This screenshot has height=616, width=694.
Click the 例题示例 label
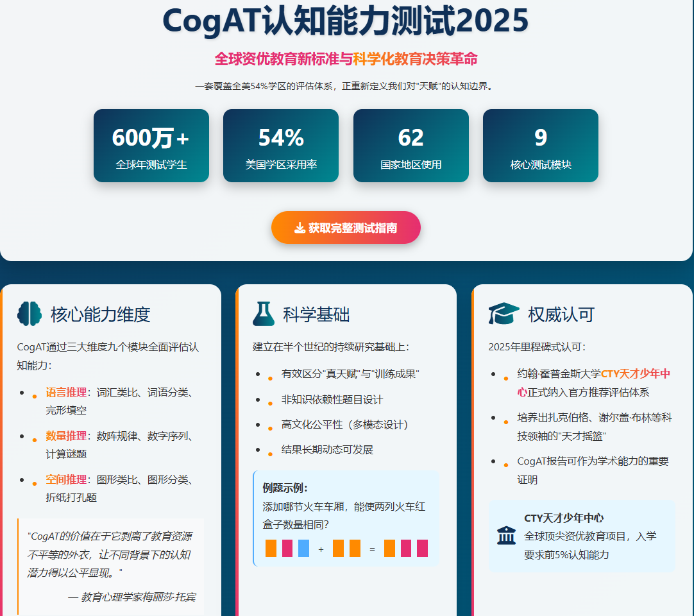[285, 488]
